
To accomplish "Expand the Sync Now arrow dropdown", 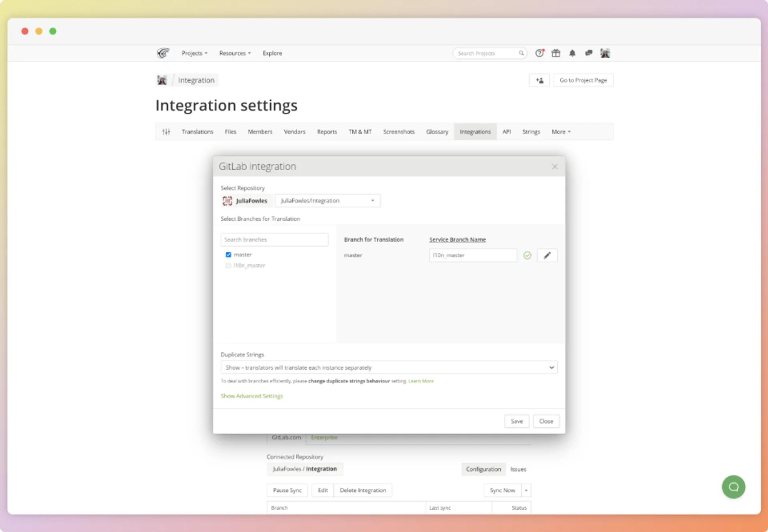I will [526, 490].
